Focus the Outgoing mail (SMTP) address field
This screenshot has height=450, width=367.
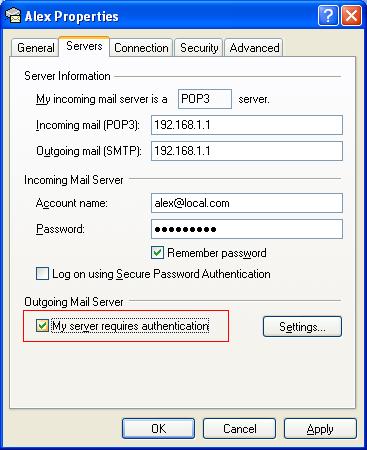pyautogui.click(x=247, y=151)
